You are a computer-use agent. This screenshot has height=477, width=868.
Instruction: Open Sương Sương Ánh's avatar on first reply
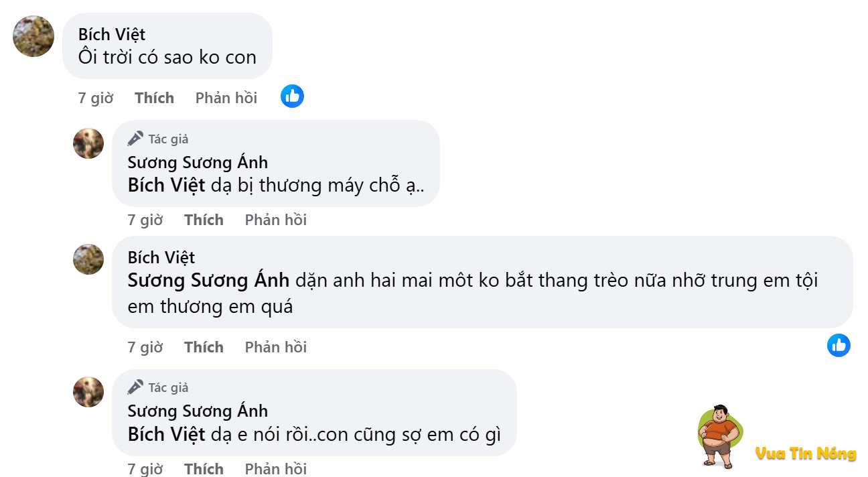pos(88,143)
